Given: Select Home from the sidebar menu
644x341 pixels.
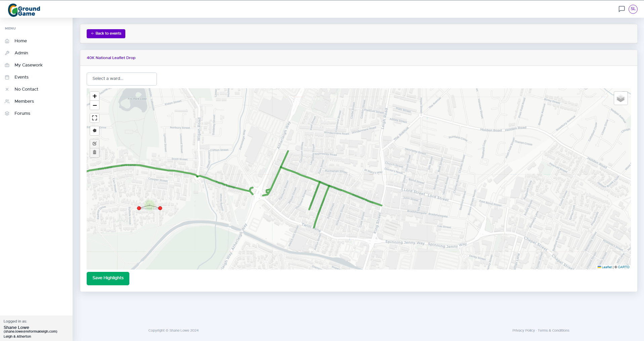Looking at the screenshot, I should (x=20, y=41).
